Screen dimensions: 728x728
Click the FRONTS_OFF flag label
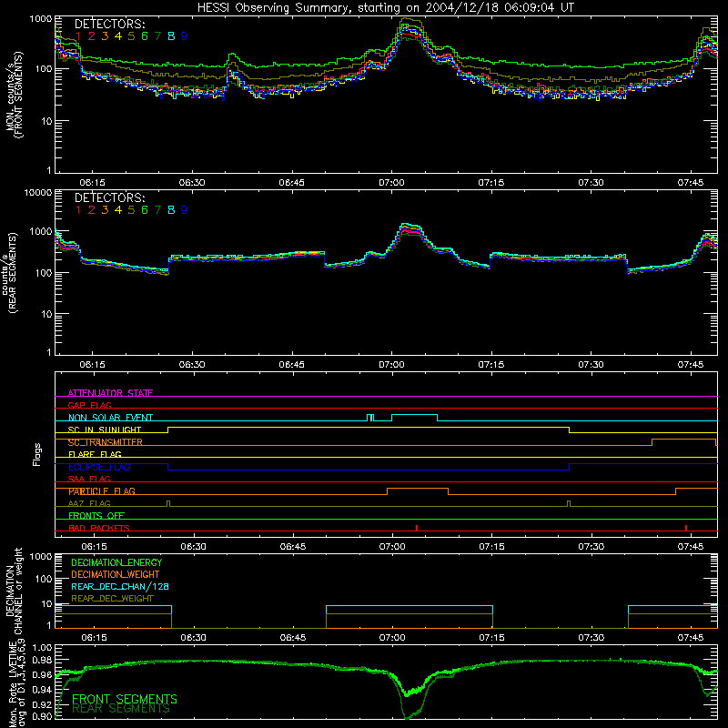pyautogui.click(x=96, y=516)
